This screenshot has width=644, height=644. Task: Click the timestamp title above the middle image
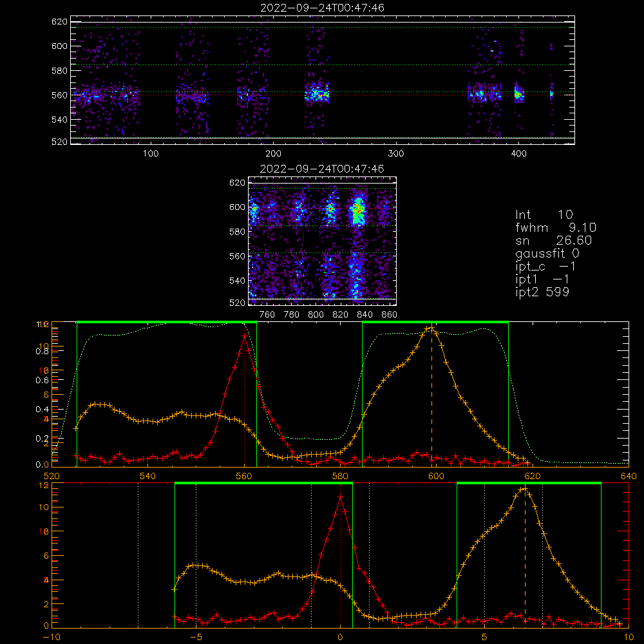[x=323, y=169]
